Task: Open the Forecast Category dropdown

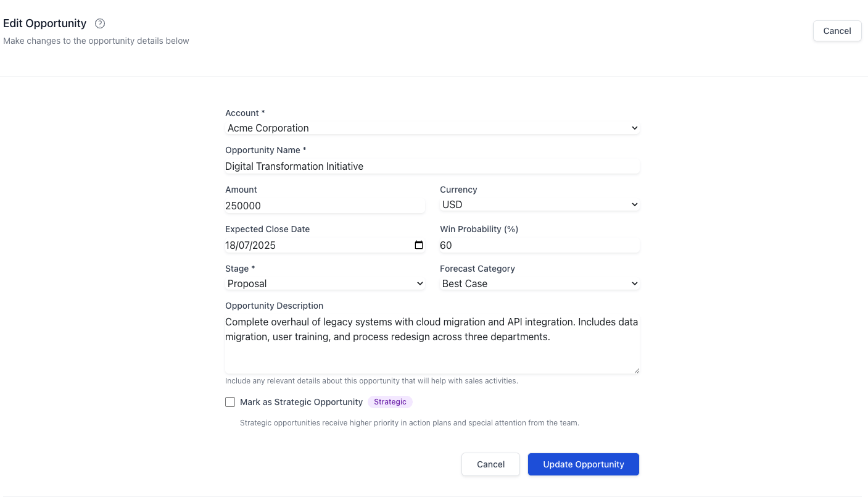Action: tap(540, 283)
